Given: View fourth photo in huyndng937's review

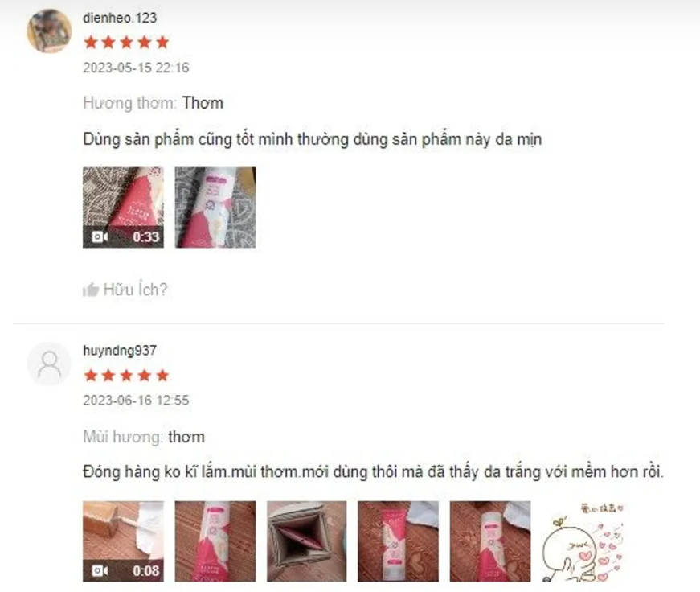Looking at the screenshot, I should point(398,541).
